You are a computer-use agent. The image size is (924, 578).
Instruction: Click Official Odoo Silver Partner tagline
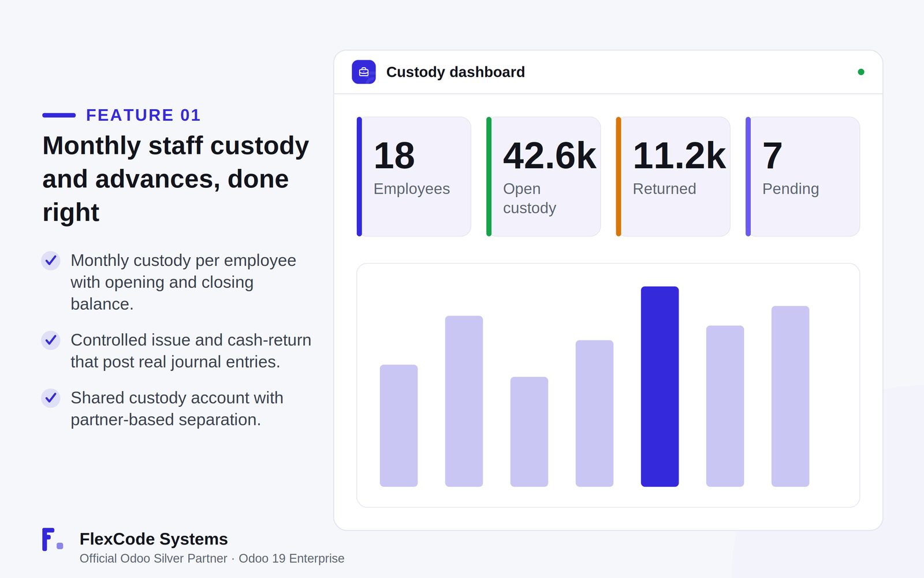[x=212, y=559]
